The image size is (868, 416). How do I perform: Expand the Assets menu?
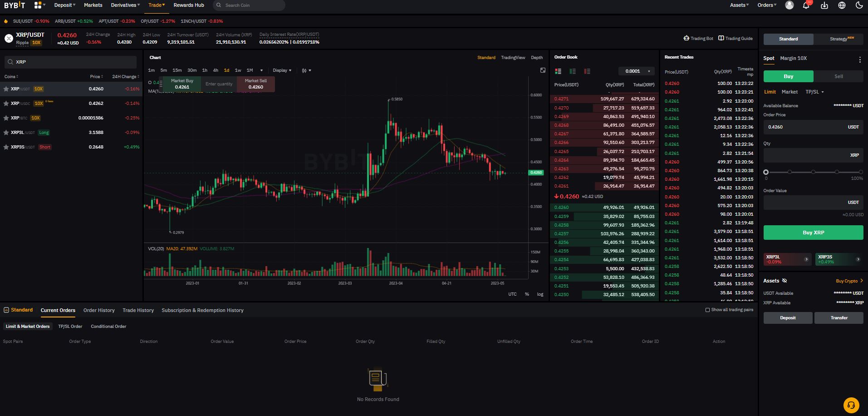pyautogui.click(x=739, y=5)
